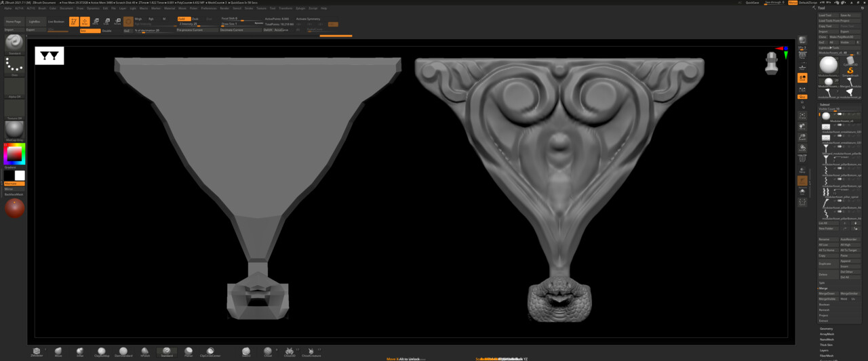Adjust the % of decimation slider

(x=155, y=30)
